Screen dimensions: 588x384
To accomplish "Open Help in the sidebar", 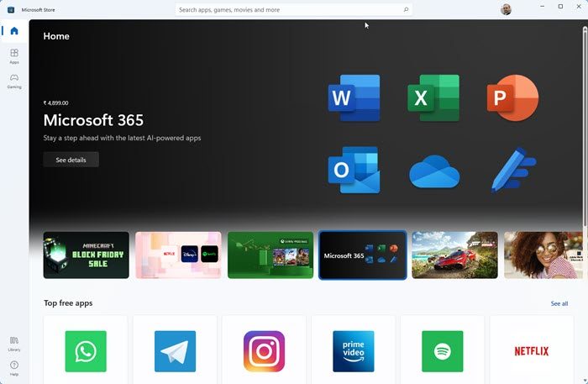I will pos(14,368).
